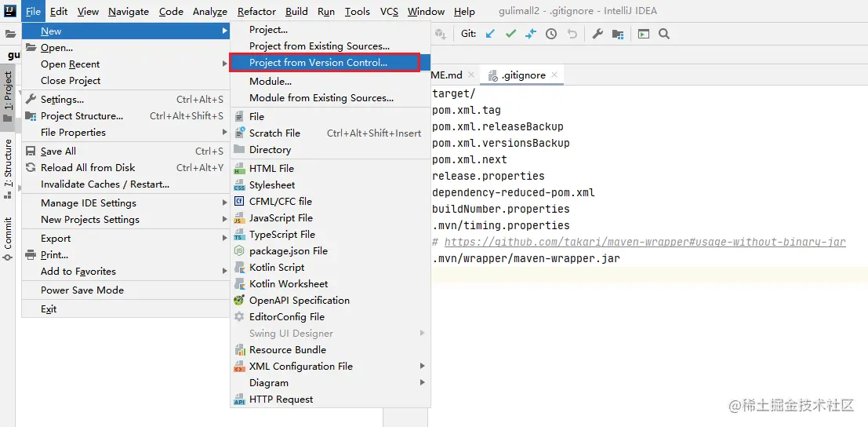Open the Edit menu

[58, 12]
